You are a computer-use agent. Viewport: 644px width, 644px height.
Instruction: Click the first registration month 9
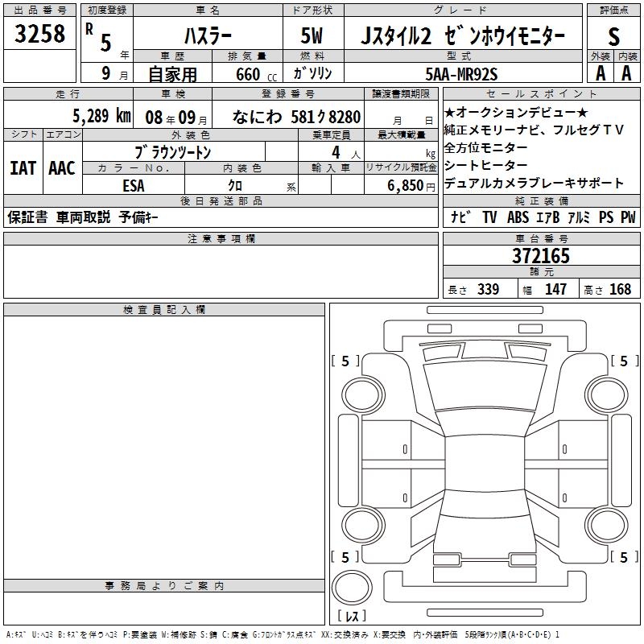click(106, 73)
